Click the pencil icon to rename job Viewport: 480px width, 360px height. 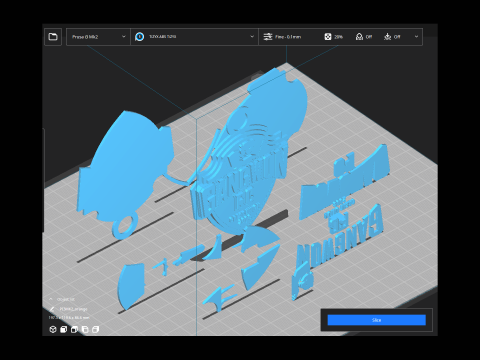click(52, 309)
